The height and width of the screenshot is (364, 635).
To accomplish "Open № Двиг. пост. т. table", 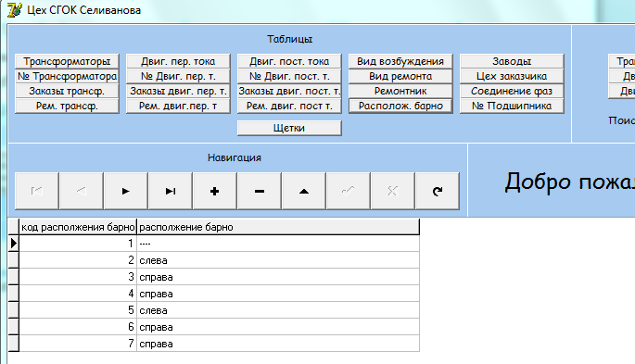I will point(289,76).
